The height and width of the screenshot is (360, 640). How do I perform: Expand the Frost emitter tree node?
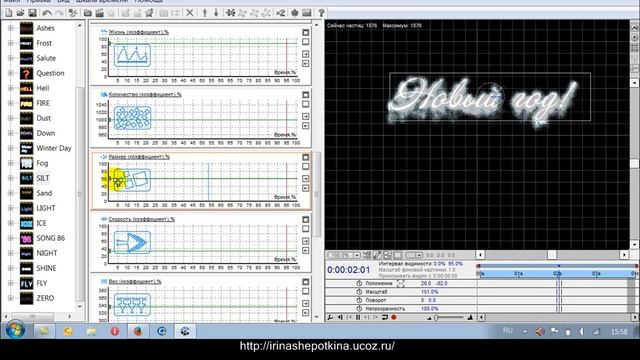(11, 43)
